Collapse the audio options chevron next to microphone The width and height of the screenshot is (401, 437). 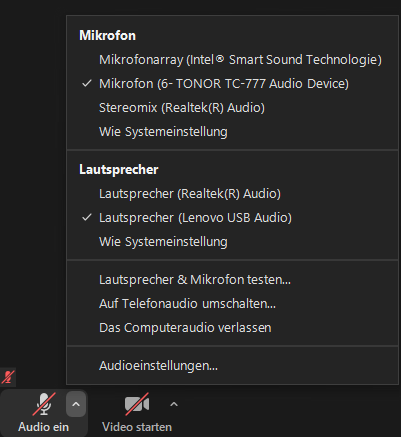76,404
